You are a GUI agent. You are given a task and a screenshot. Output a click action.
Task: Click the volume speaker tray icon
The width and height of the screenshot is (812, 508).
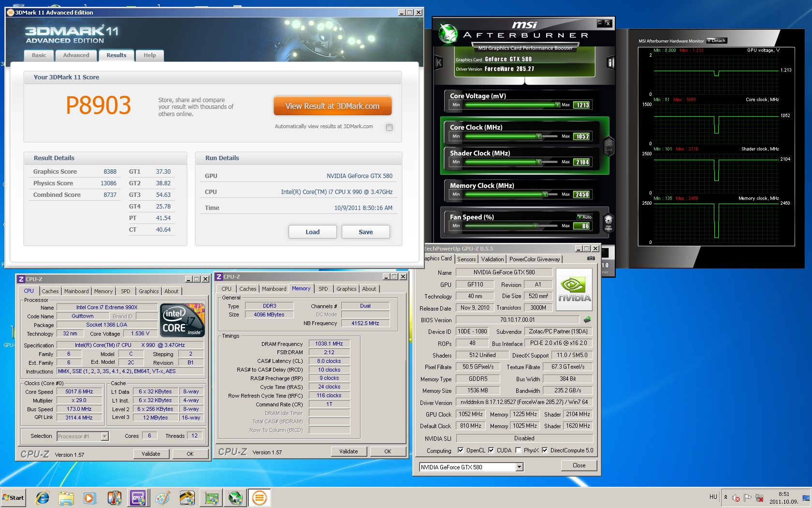pos(736,498)
